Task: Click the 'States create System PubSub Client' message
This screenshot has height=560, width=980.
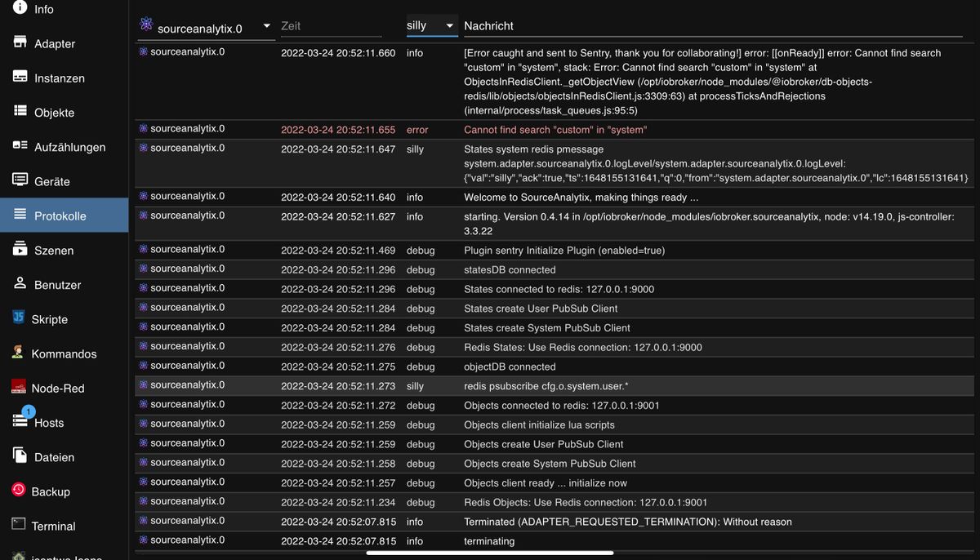Action: point(547,328)
